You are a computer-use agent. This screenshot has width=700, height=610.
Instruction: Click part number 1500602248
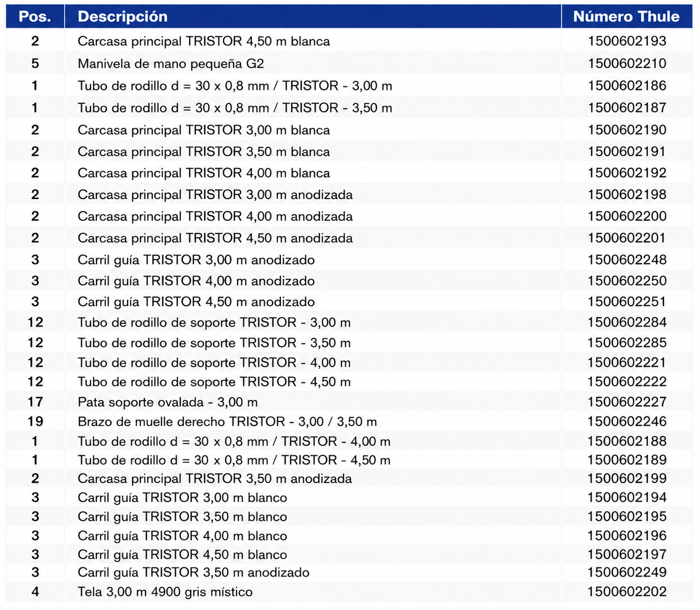627,260
